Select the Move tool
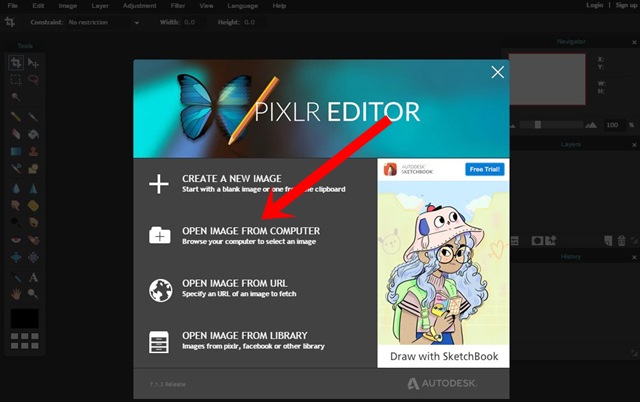Screen dimensions: 640x402 (33, 63)
